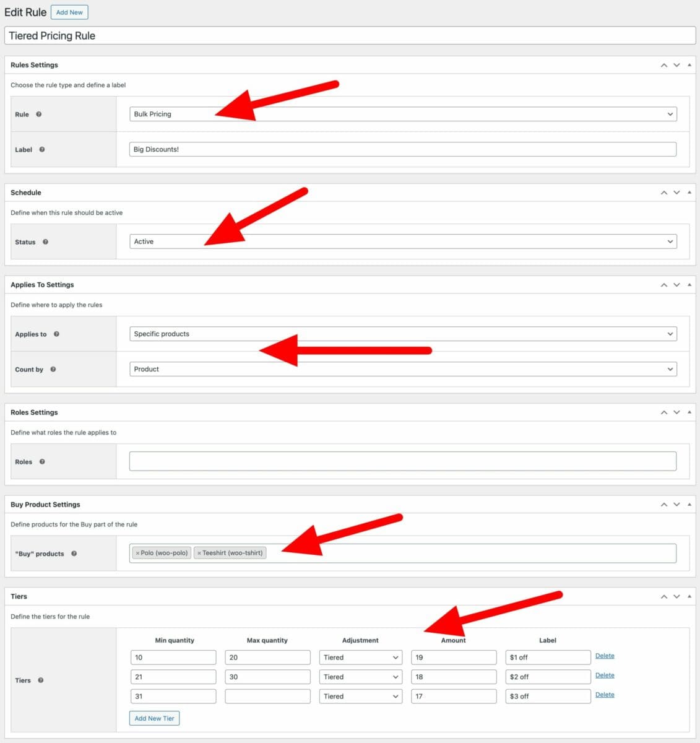Delete the $3 off tier
This screenshot has height=743, width=700.
click(x=605, y=695)
